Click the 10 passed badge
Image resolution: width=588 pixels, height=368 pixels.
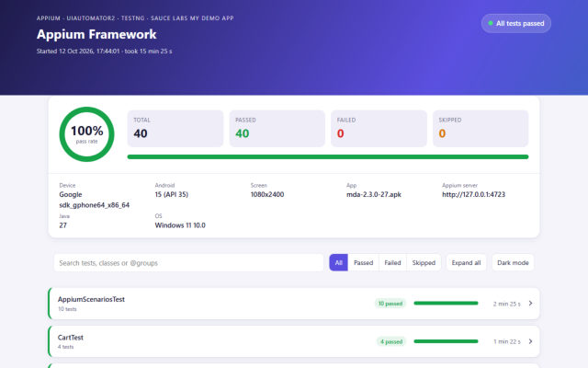(x=390, y=304)
